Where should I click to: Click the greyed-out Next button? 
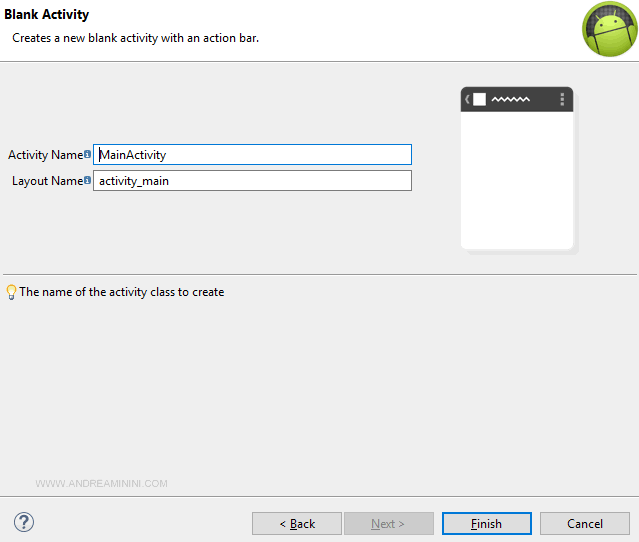pos(388,523)
